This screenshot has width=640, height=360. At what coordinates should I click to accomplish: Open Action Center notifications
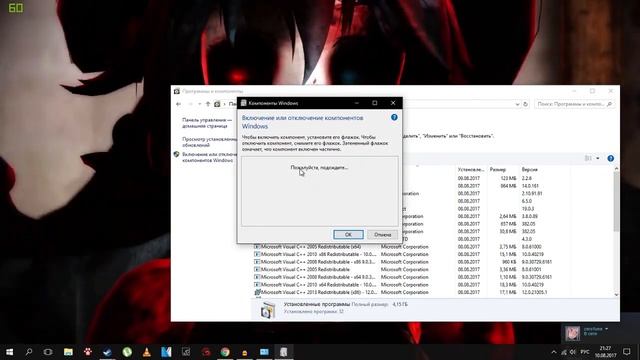(x=627, y=352)
